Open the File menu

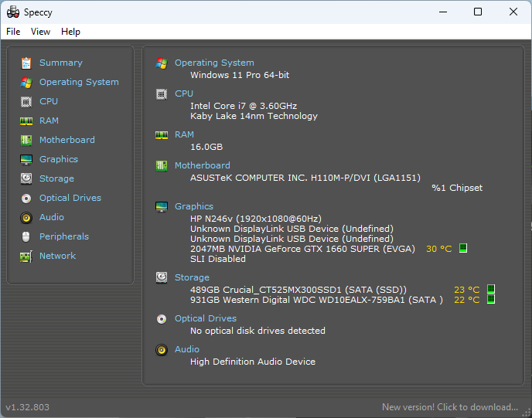pos(13,32)
